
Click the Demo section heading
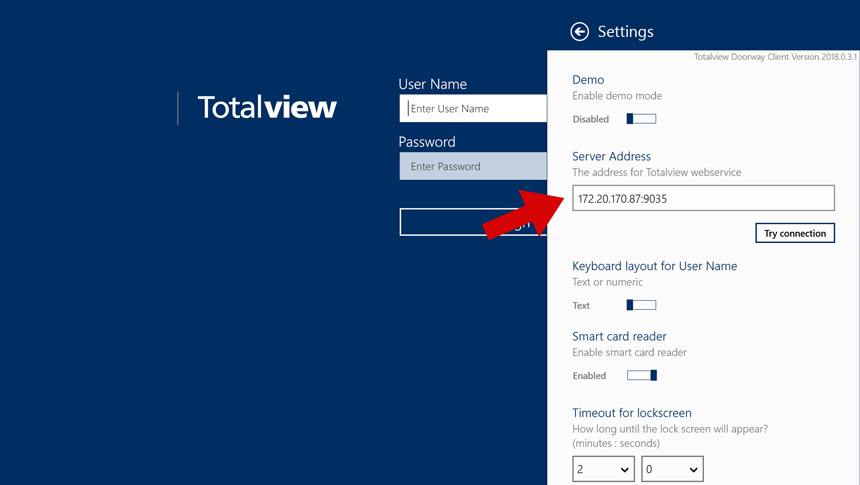tap(588, 80)
